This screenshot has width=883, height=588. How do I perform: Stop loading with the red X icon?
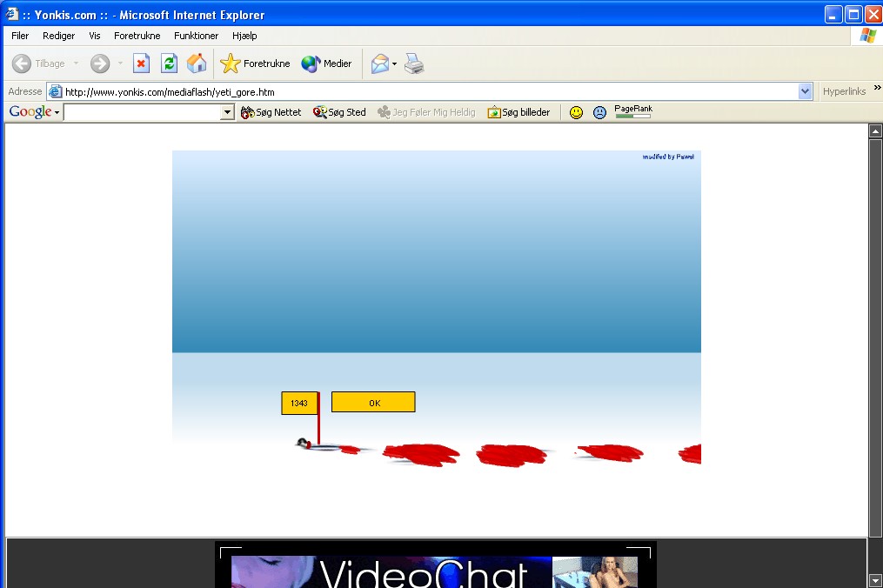tap(141, 63)
